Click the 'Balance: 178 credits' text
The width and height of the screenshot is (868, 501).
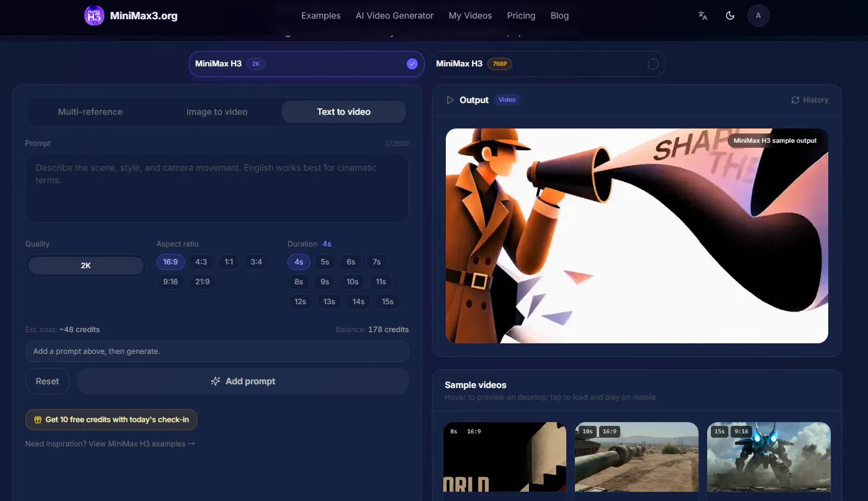372,330
